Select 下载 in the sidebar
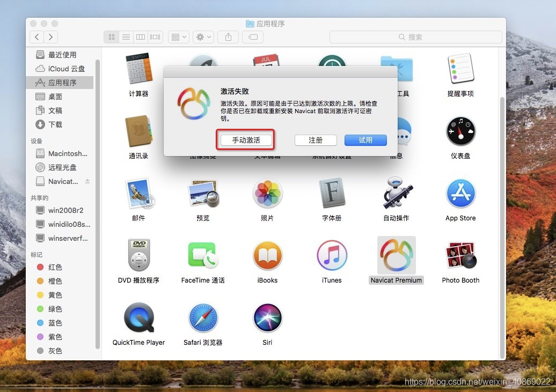 click(60, 124)
